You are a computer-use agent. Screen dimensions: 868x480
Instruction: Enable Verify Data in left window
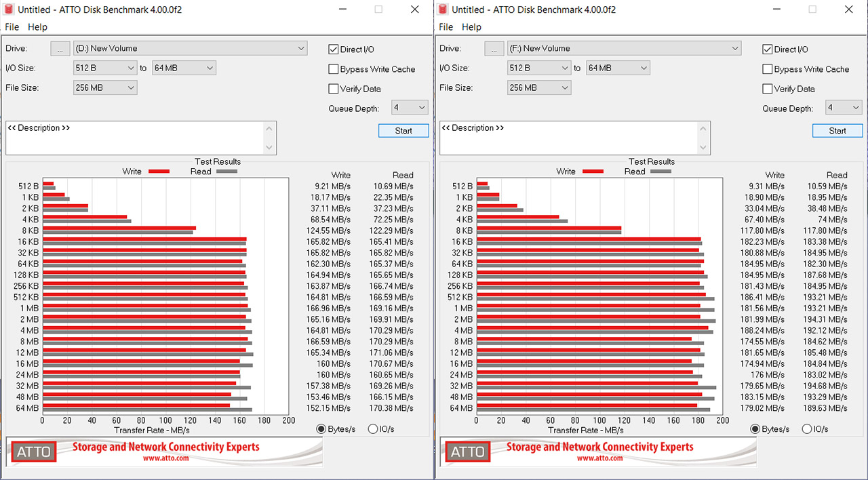(x=334, y=89)
